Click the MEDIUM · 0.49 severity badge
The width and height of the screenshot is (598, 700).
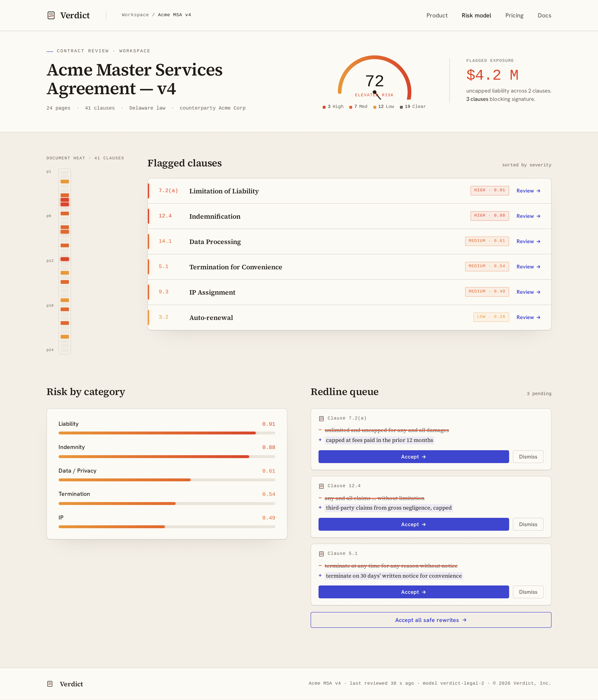[x=487, y=292]
